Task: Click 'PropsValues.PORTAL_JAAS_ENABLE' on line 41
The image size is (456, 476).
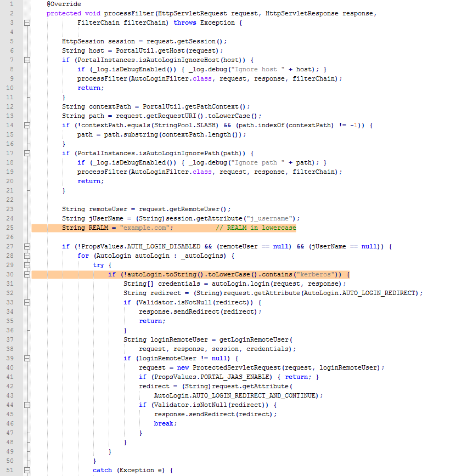Action: pos(212,377)
